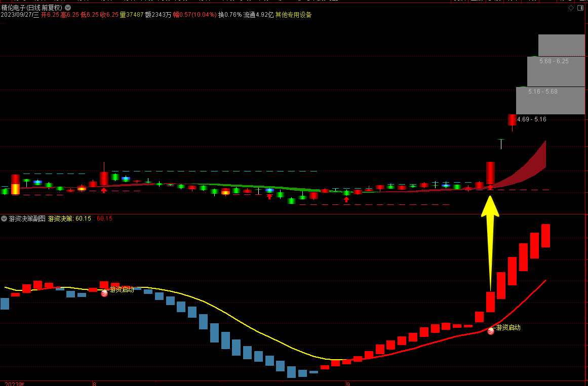
Task: Click the 游资决策副图 sub-chart name
Action: click(27, 219)
